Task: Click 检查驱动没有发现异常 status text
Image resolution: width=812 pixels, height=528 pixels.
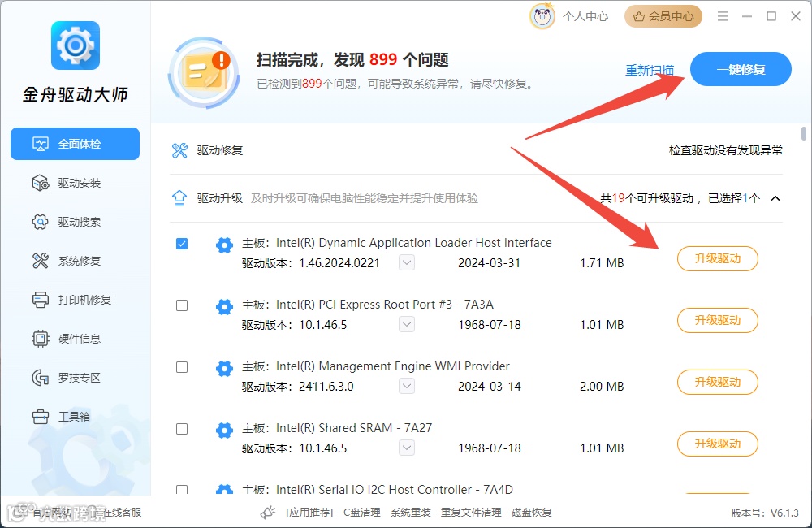Action: coord(725,150)
